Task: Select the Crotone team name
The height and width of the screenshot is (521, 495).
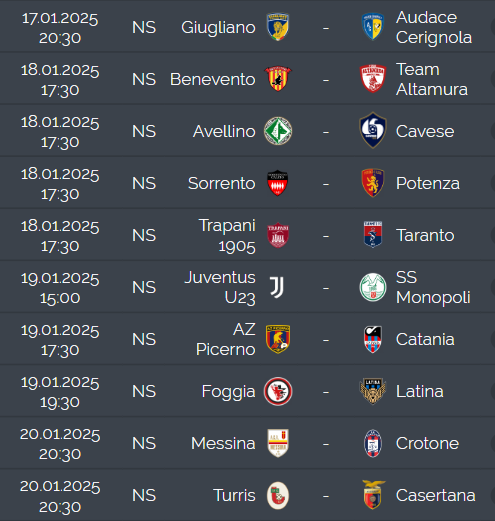Action: [427, 443]
